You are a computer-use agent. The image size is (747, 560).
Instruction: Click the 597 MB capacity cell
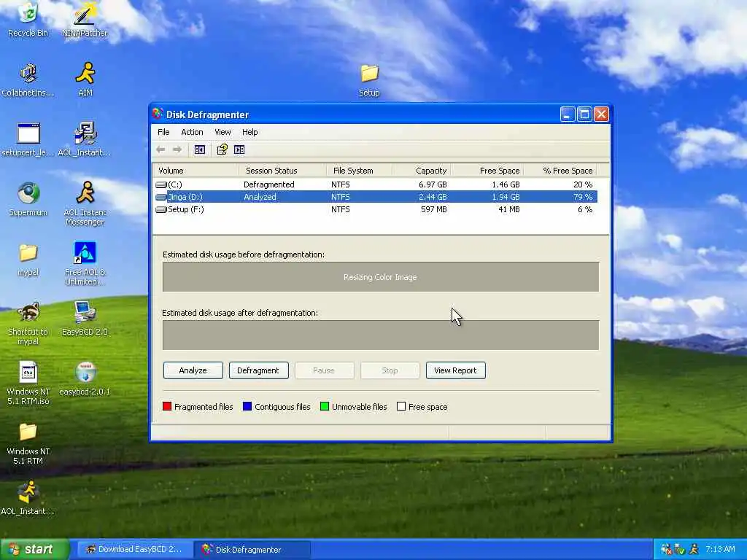click(x=433, y=209)
